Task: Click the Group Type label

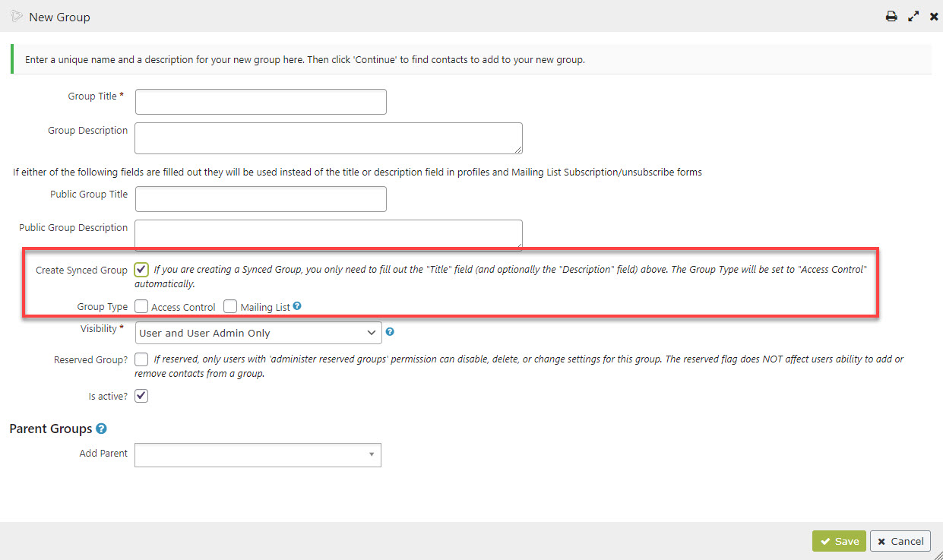Action: tap(103, 307)
